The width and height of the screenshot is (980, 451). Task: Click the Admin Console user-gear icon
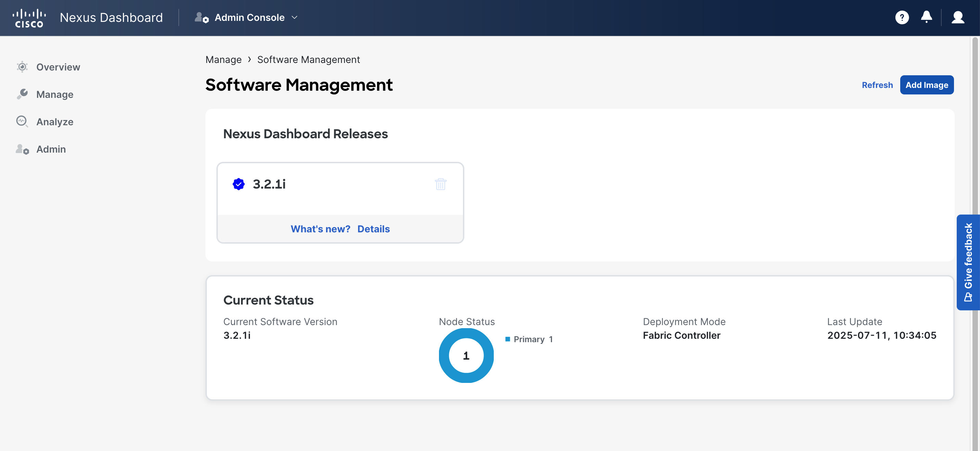tap(201, 17)
